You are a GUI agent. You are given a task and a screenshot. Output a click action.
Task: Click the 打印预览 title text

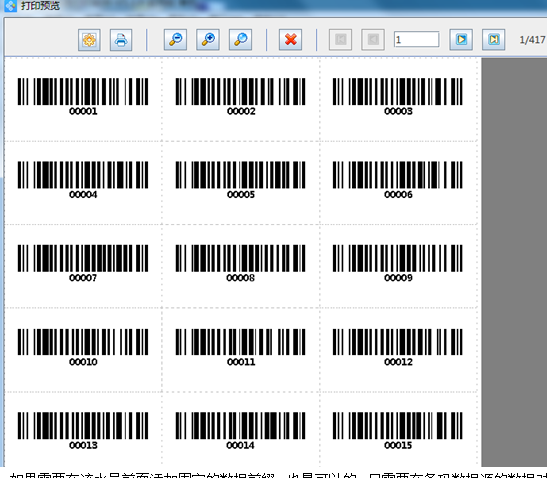[40, 6]
